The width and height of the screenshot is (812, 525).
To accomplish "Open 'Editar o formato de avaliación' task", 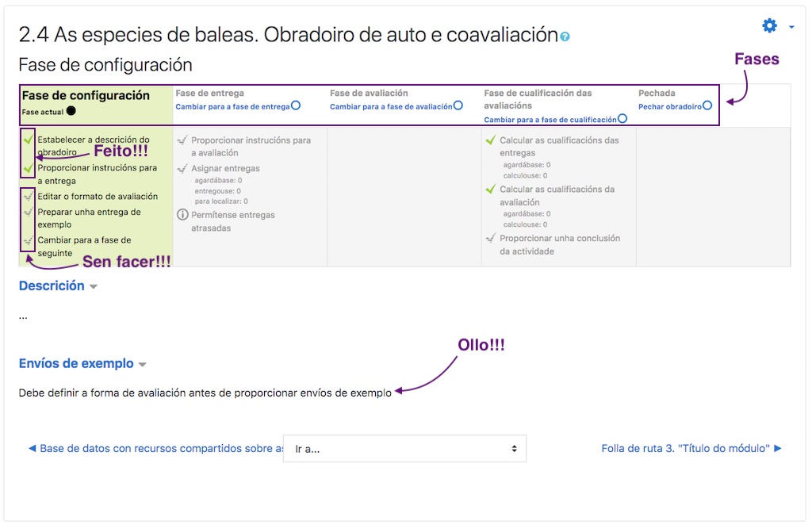I will click(x=98, y=197).
